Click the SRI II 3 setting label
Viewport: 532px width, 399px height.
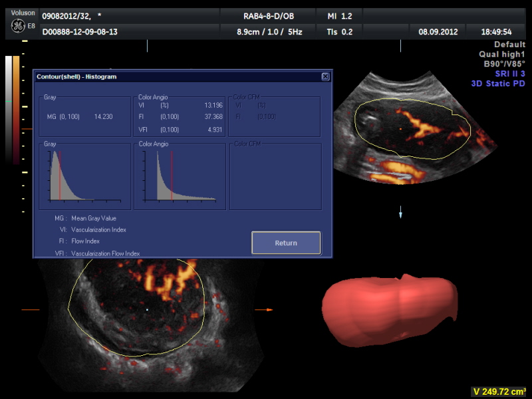[x=510, y=74]
